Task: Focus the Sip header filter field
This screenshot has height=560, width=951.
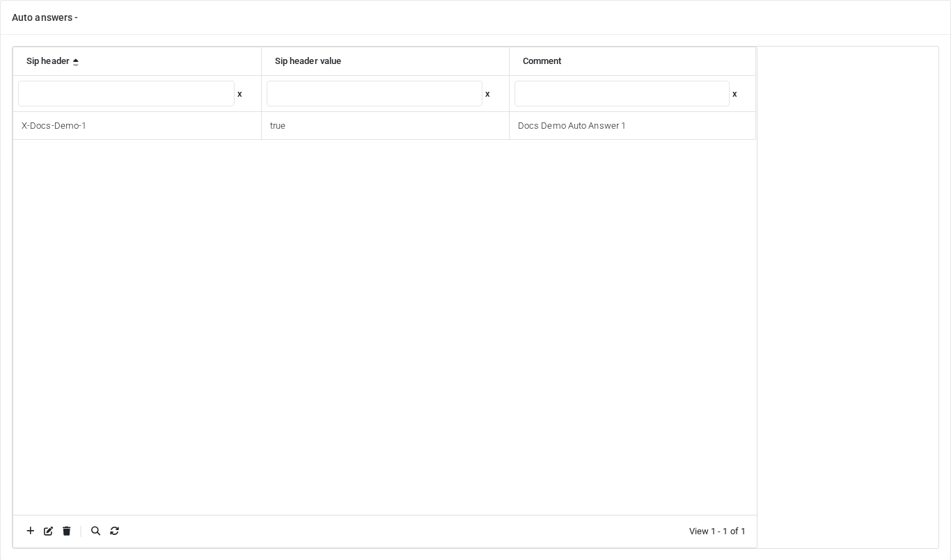Action: click(126, 94)
